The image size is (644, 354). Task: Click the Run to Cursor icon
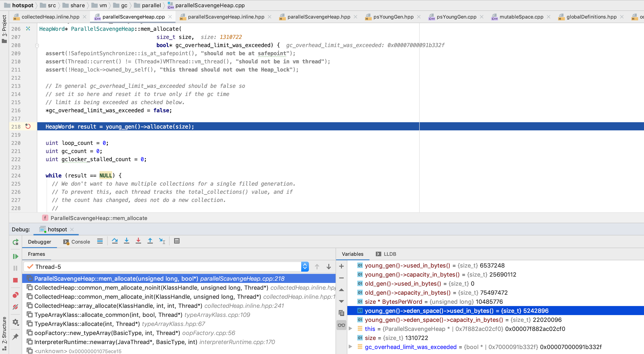click(x=162, y=241)
